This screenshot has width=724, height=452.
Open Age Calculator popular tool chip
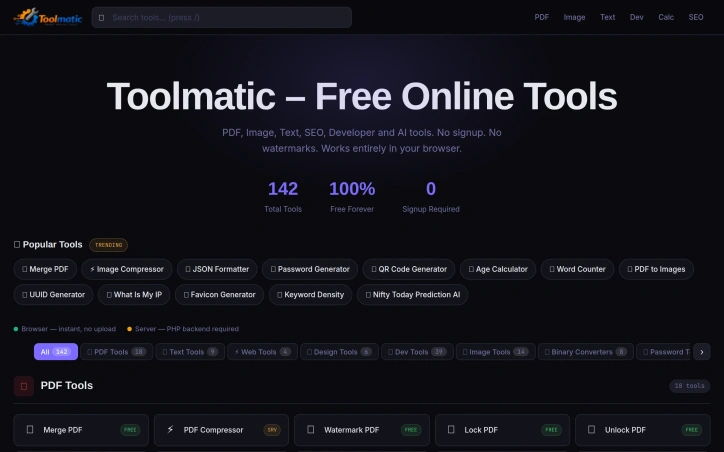click(498, 269)
